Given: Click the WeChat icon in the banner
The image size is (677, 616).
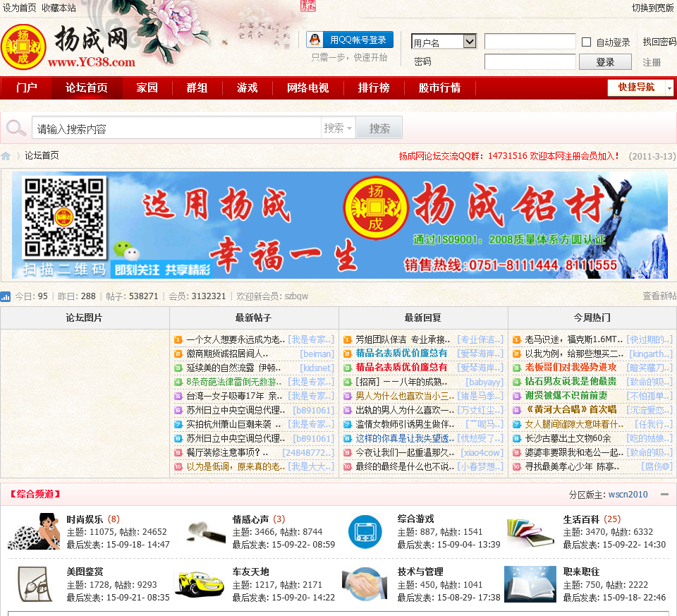Looking at the screenshot, I should (126, 250).
